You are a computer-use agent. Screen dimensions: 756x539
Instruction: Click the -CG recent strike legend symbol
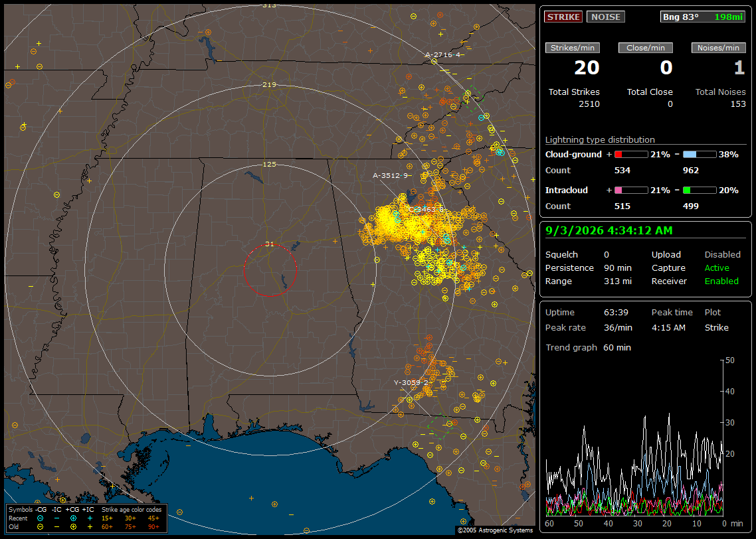[40, 518]
